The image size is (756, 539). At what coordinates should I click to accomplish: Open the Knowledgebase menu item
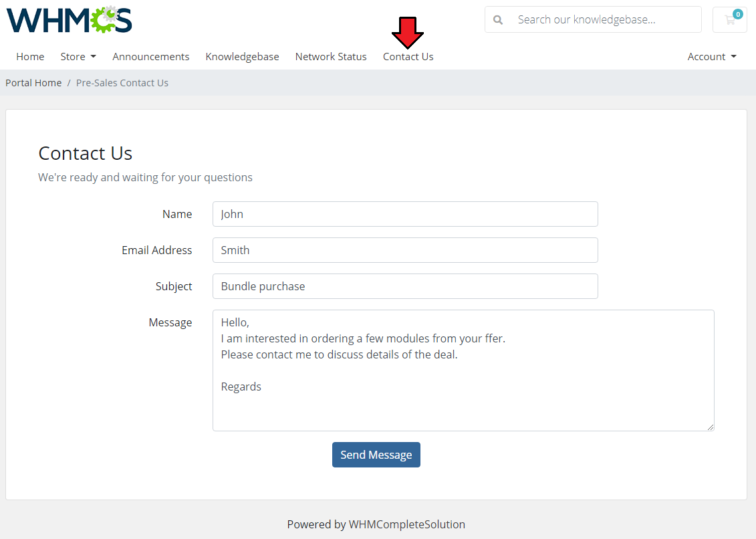coord(242,56)
